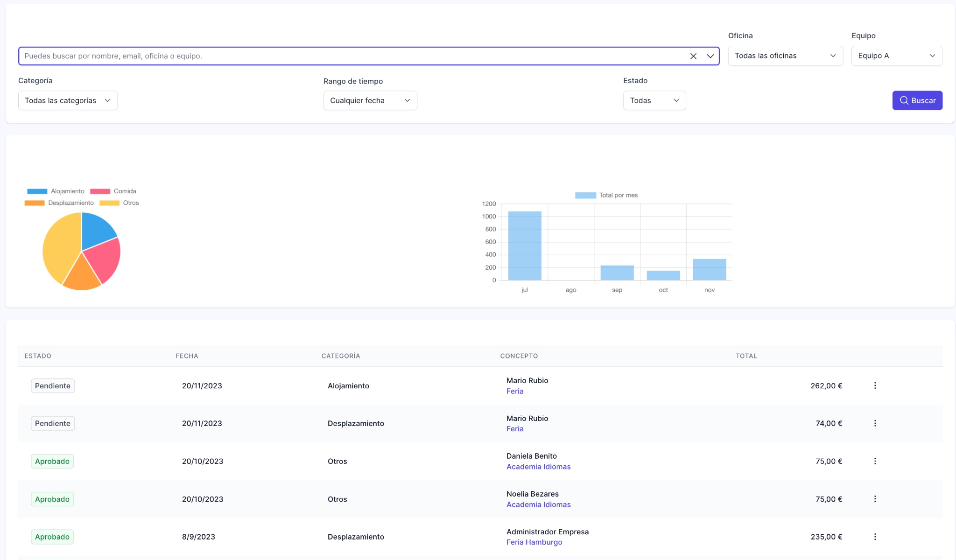Clear the search field with the X icon
Viewport: 956px width, 560px height.
[x=693, y=56]
